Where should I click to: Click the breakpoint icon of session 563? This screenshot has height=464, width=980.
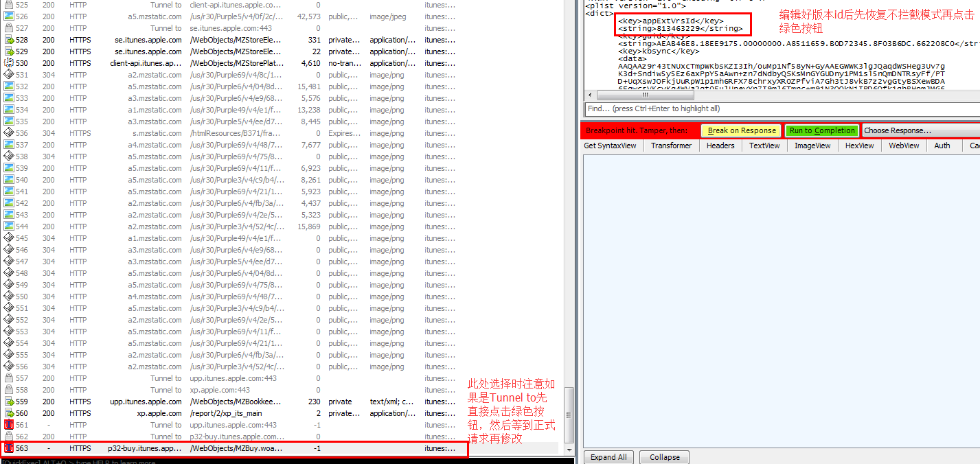[9, 448]
